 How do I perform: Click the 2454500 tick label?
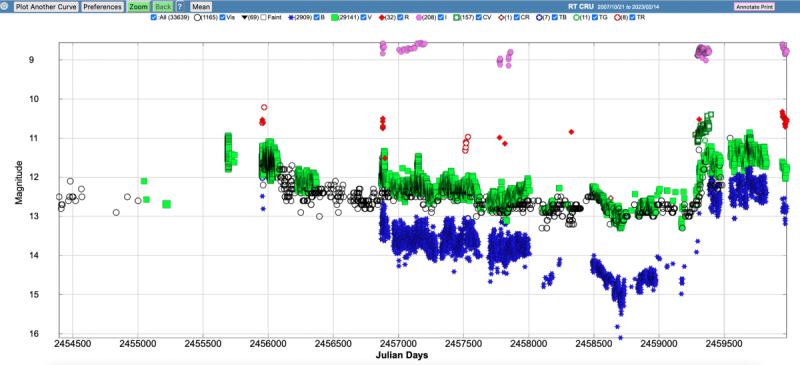point(73,344)
